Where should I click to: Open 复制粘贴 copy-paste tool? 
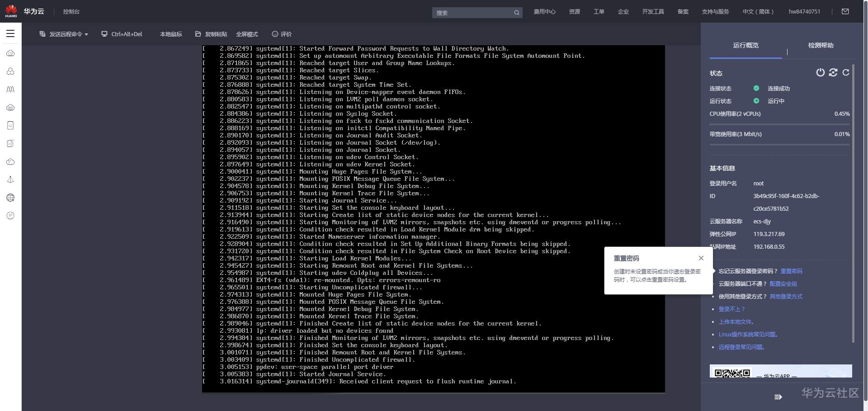pyautogui.click(x=211, y=34)
